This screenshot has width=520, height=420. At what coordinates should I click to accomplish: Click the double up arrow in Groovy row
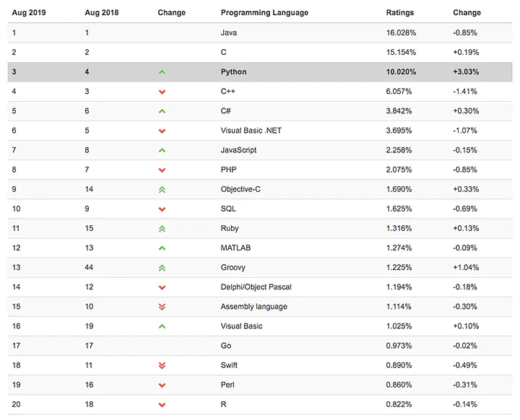(162, 267)
